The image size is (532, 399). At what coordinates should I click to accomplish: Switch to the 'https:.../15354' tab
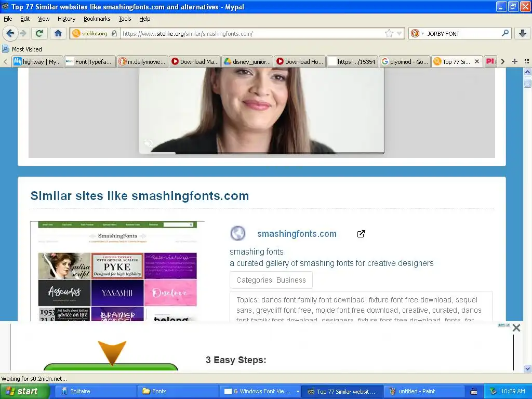pyautogui.click(x=352, y=61)
